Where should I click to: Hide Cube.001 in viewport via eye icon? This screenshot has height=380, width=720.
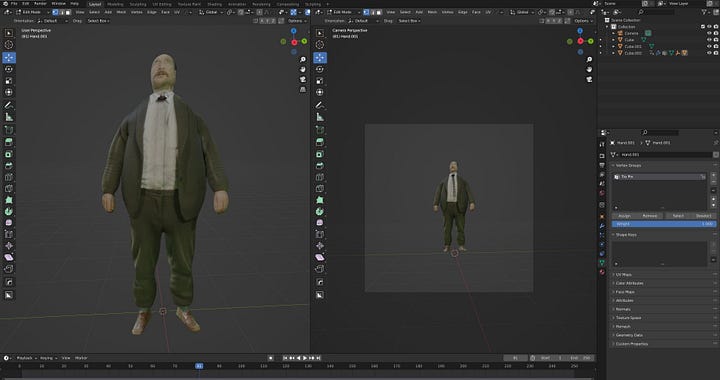pos(709,46)
